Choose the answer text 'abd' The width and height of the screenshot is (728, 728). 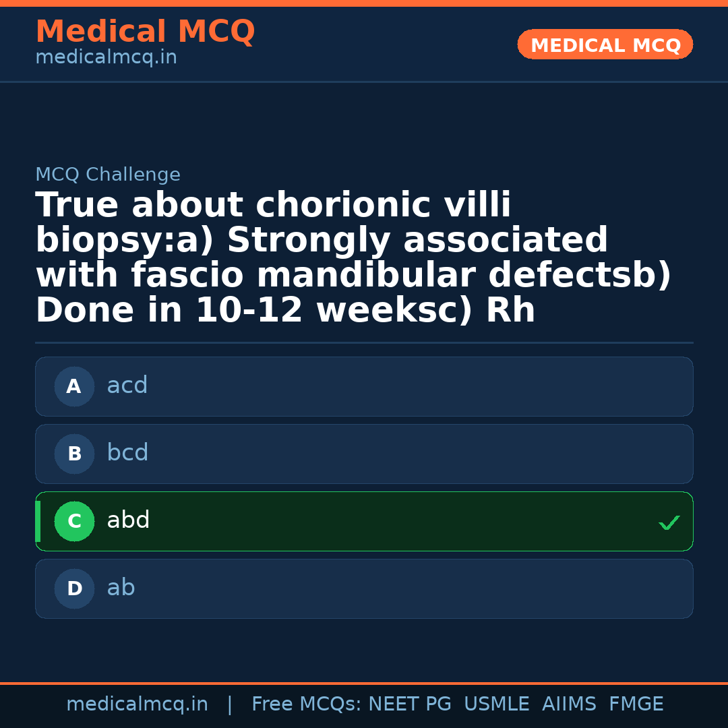pyautogui.click(x=128, y=521)
